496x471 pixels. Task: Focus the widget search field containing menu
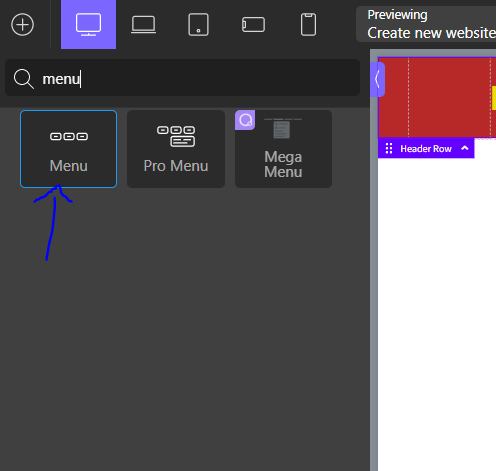tap(182, 78)
